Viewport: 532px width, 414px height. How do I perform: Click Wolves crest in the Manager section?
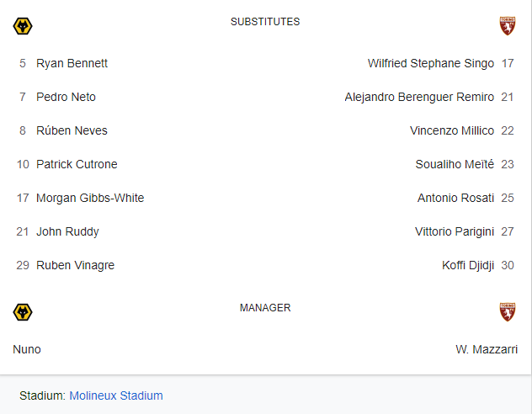pos(23,312)
